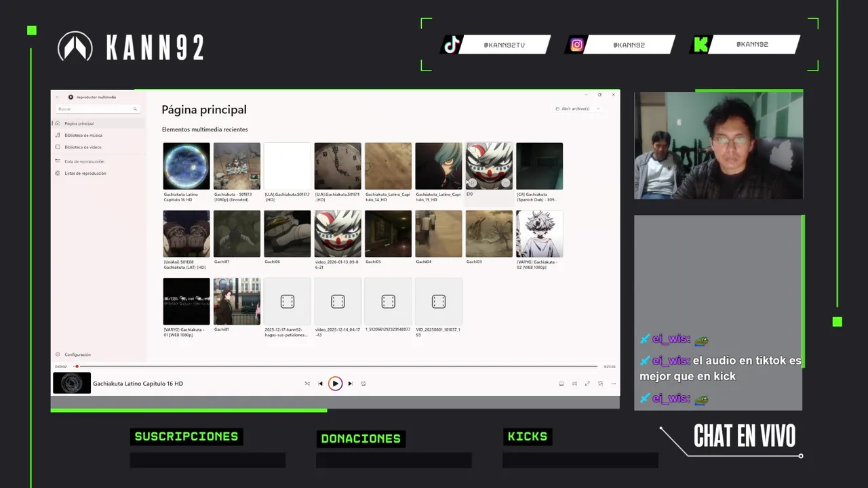
Task: Open the 2025-12-17-kann92-hagas-sus-peticiones film icon tile
Action: tap(288, 302)
